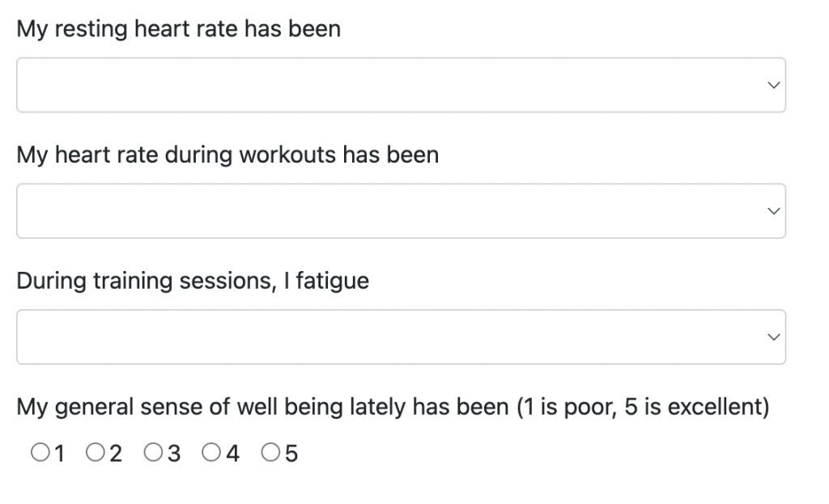Select well being radio button 3
The height and width of the screenshot is (504, 829).
click(x=153, y=452)
